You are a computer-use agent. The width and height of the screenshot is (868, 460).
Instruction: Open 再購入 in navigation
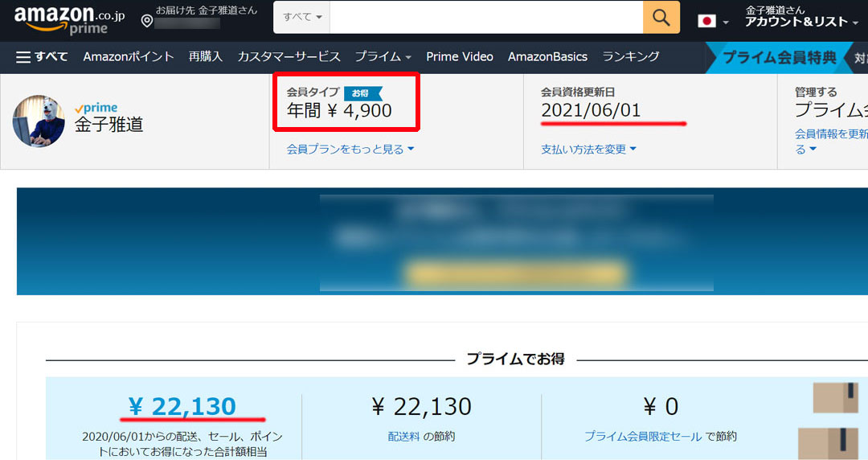coord(206,56)
